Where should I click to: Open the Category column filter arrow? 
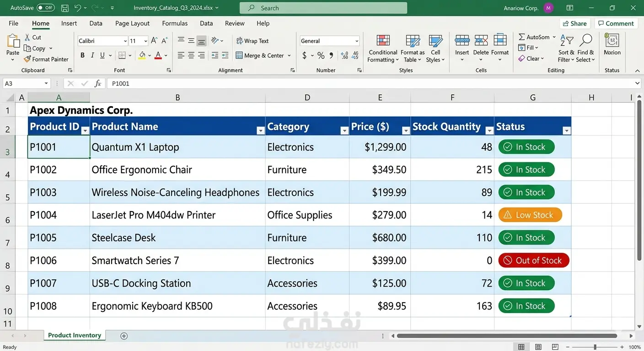tap(344, 131)
